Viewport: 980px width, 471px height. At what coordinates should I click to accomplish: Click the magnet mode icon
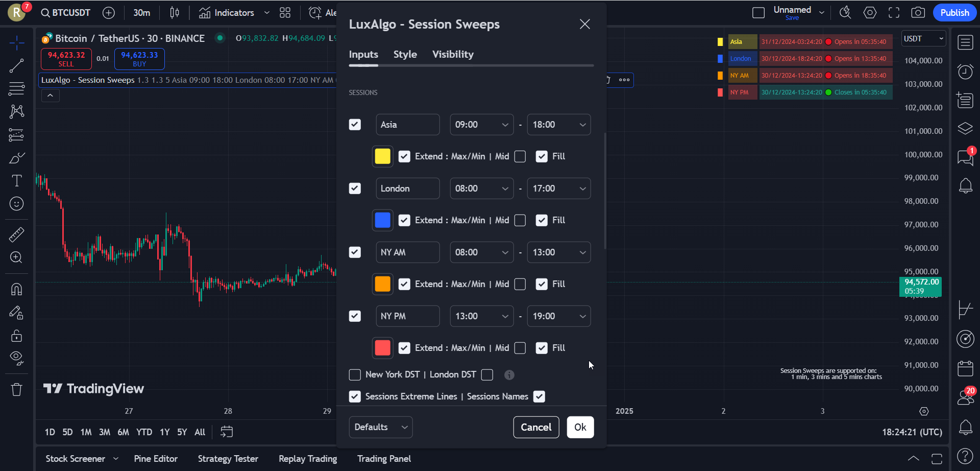point(16,289)
